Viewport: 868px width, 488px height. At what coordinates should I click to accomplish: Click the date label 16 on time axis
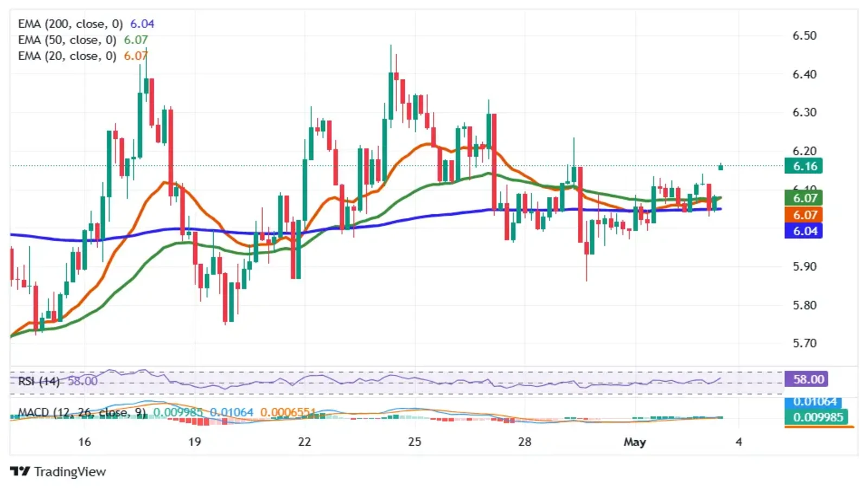84,442
